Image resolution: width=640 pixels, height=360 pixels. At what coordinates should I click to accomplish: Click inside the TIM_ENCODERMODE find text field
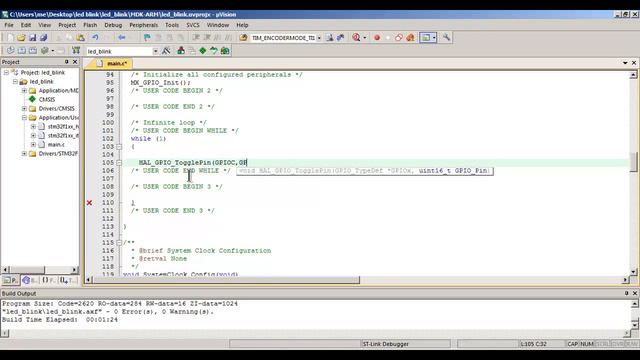(283, 38)
